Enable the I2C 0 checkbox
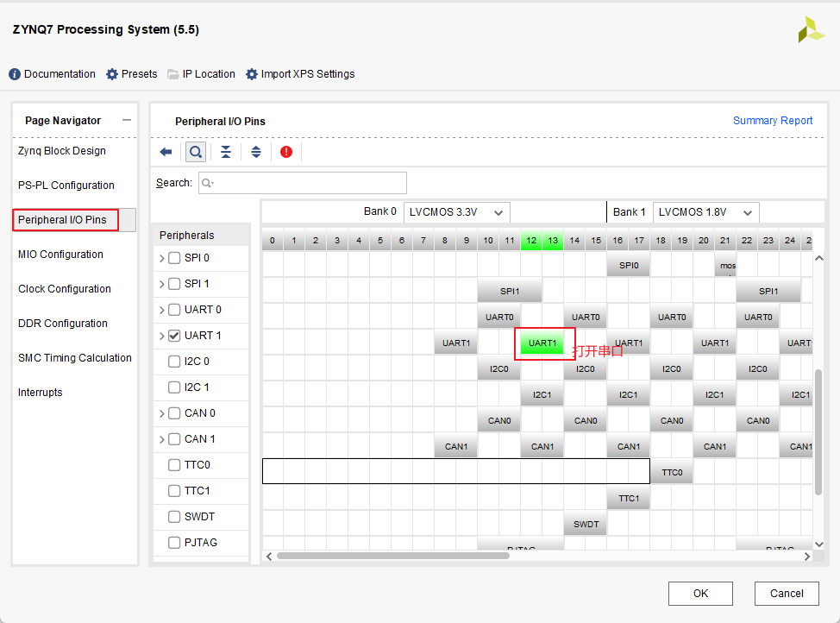840x623 pixels. click(174, 362)
